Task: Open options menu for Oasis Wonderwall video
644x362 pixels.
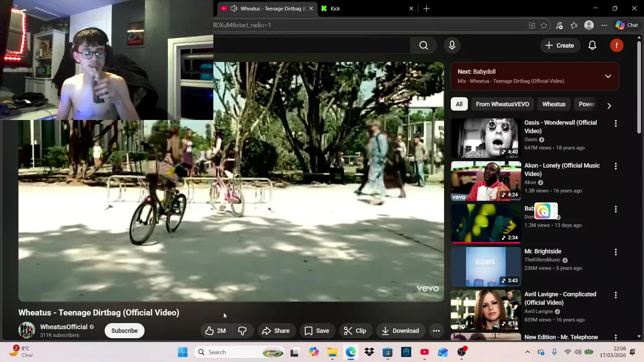Action: point(615,123)
